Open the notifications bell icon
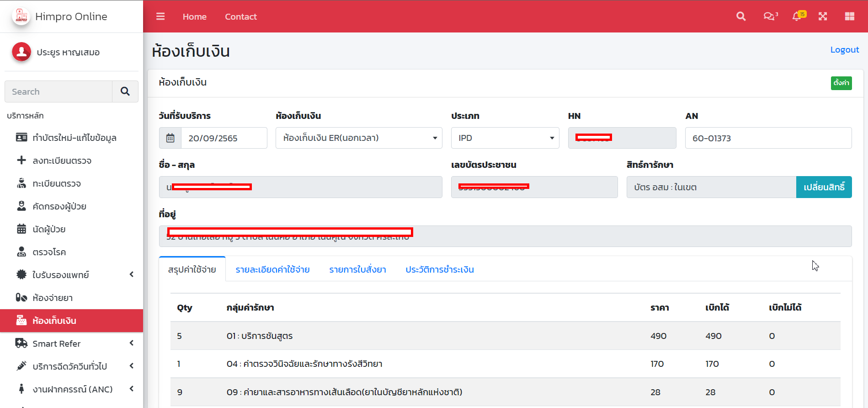The image size is (868, 408). tap(797, 16)
